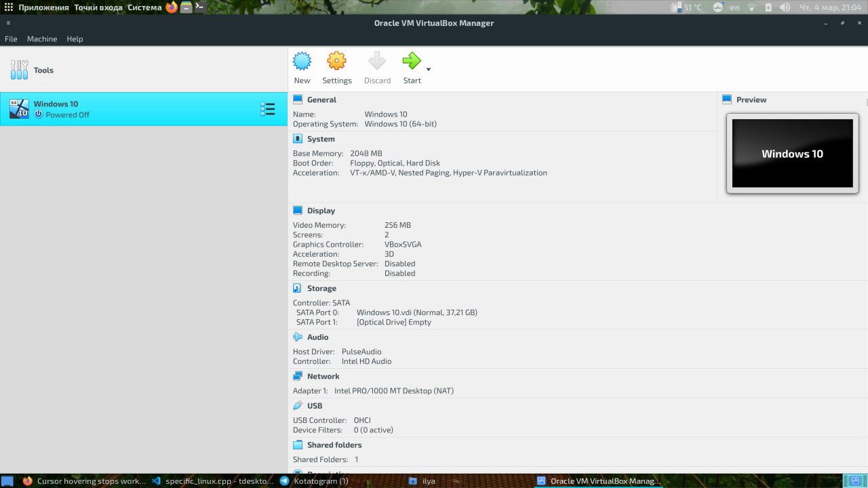Switch to specific_linux.cpp editor window in taskbar
The width and height of the screenshot is (868, 488).
[x=212, y=481]
